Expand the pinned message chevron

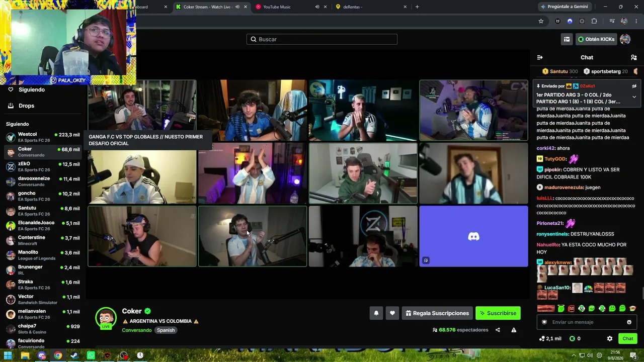[634, 97]
